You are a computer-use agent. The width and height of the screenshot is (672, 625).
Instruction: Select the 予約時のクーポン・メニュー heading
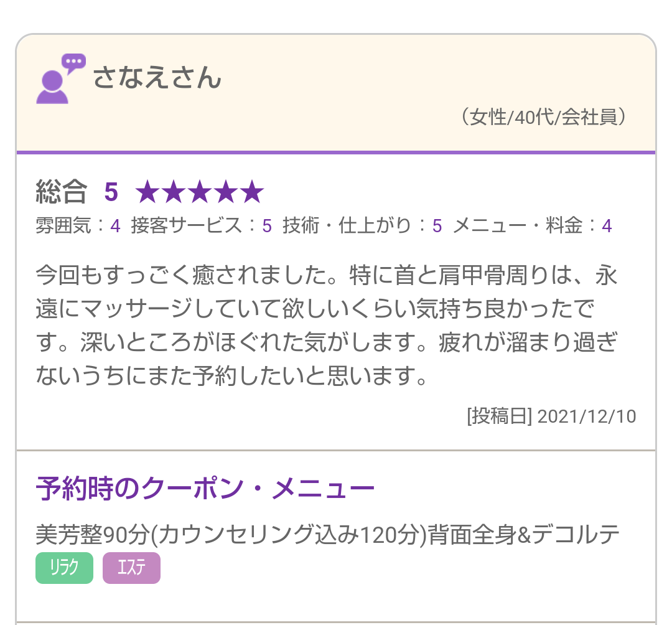(x=205, y=489)
